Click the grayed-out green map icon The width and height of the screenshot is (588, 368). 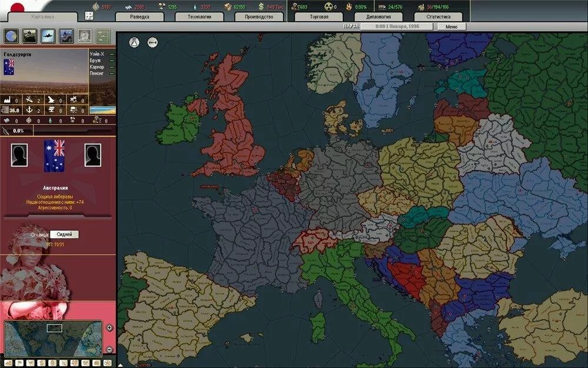103,36
